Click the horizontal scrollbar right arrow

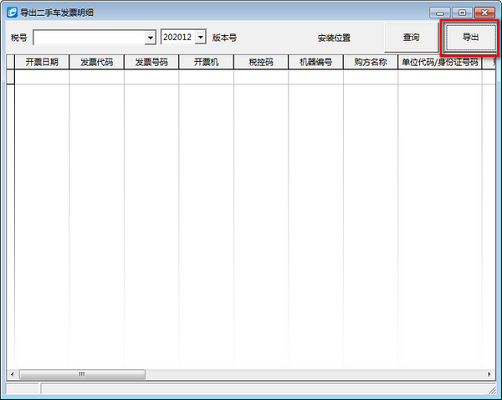(489, 374)
